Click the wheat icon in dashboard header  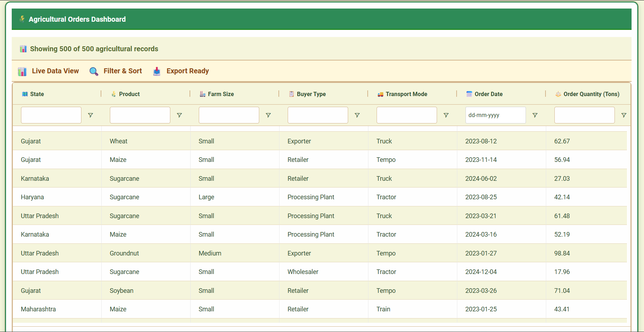(22, 19)
